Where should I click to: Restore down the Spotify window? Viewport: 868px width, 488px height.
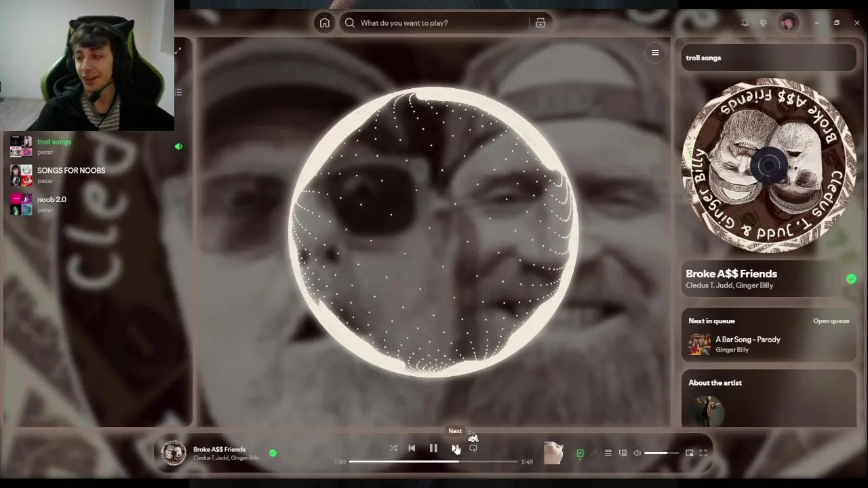tap(837, 23)
